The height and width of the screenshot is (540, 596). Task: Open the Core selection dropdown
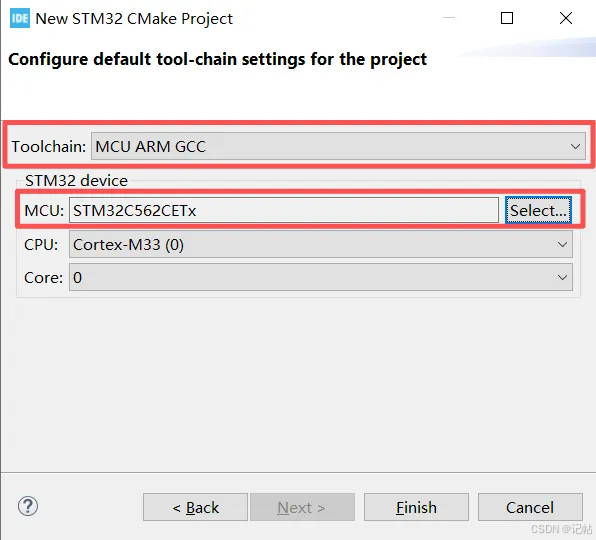click(320, 278)
